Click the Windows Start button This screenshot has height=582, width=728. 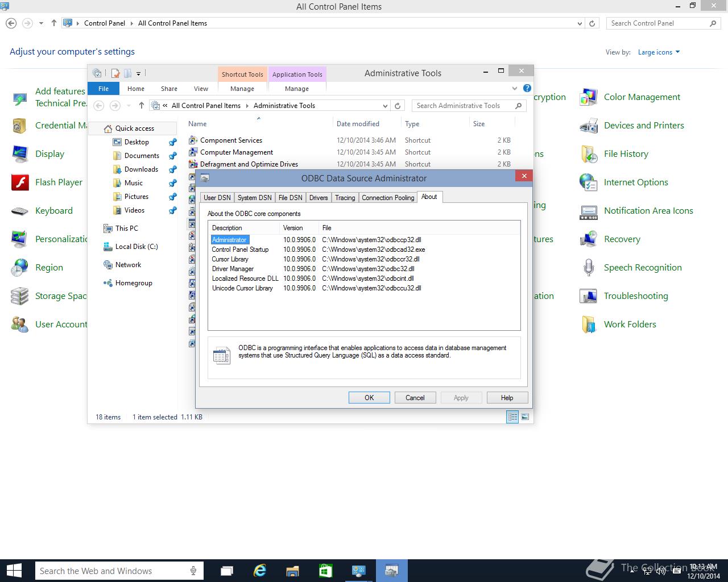(14, 571)
